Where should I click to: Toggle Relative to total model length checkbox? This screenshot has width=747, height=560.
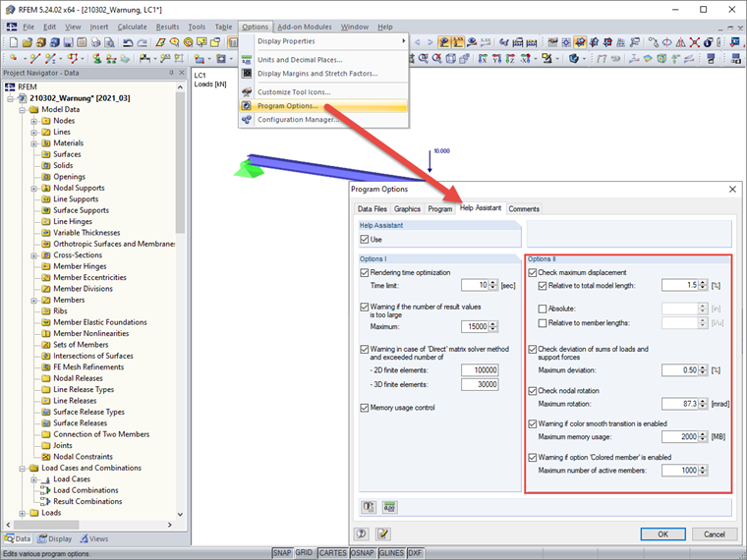[543, 286]
